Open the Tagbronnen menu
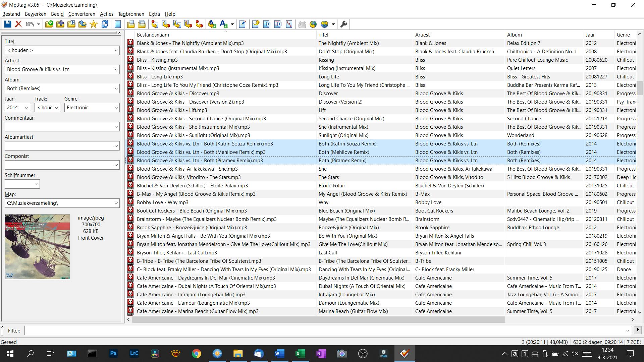This screenshot has height=362, width=644. click(x=131, y=14)
